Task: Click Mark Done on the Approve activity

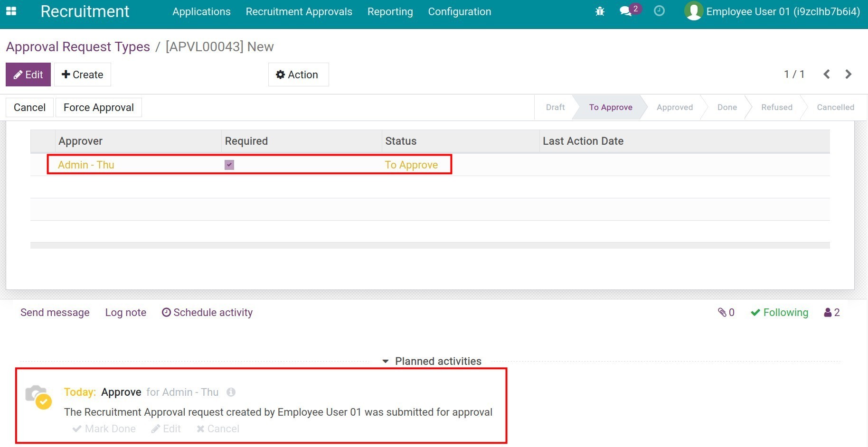Action: coord(104,428)
